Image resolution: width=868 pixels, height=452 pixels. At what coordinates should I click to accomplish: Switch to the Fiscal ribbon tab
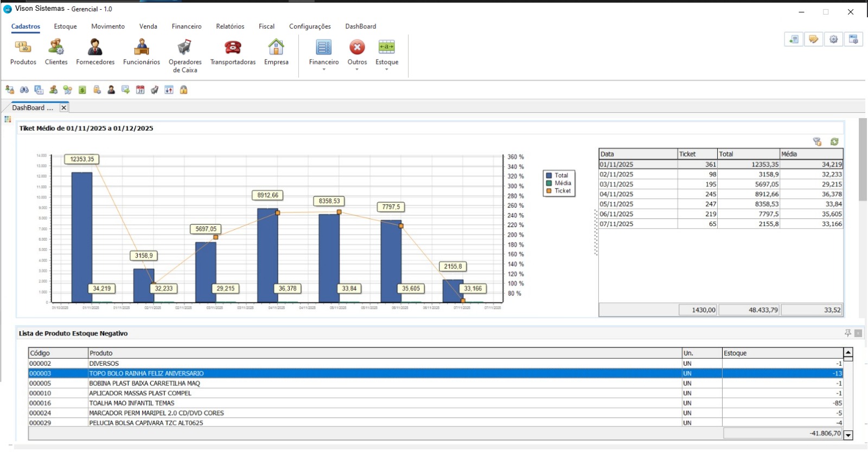click(266, 27)
